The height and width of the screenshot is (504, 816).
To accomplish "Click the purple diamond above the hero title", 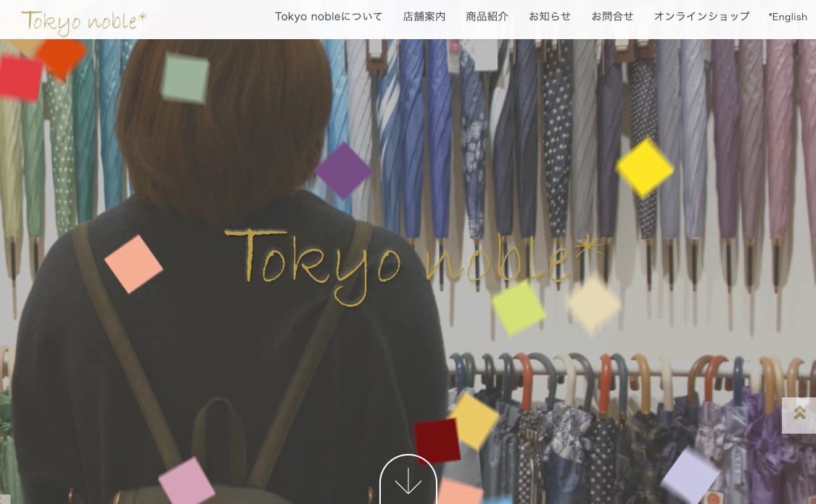I will [344, 171].
